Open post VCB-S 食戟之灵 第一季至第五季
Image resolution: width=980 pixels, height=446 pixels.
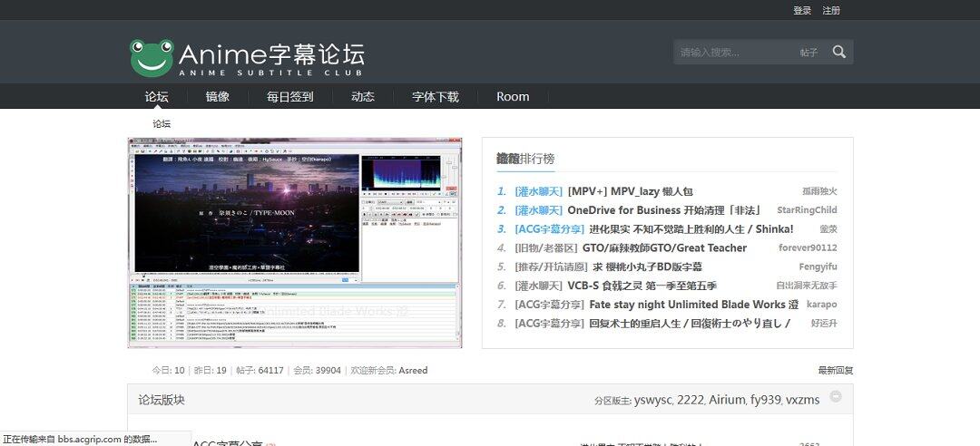[642, 286]
